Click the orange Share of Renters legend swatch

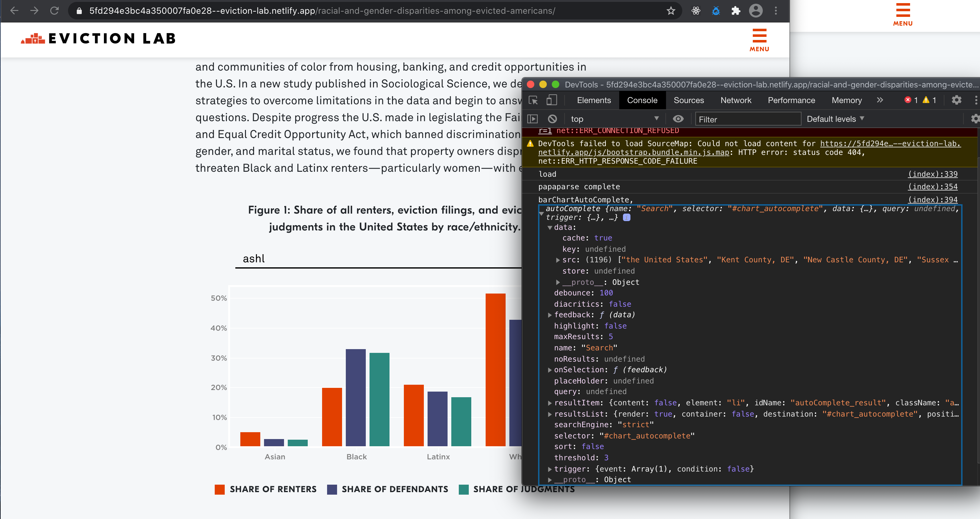[220, 490]
